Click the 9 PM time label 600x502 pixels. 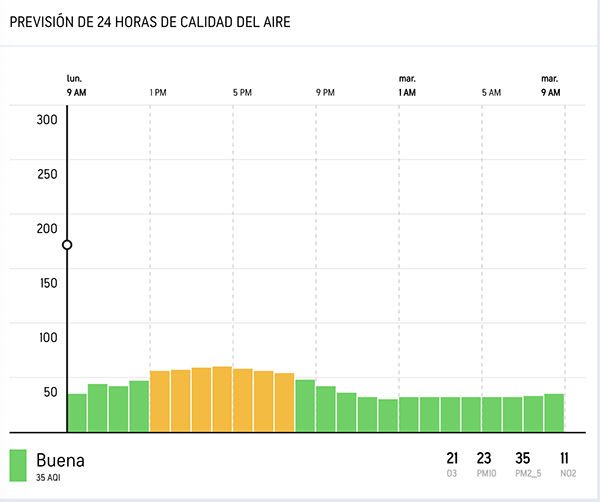pyautogui.click(x=325, y=92)
